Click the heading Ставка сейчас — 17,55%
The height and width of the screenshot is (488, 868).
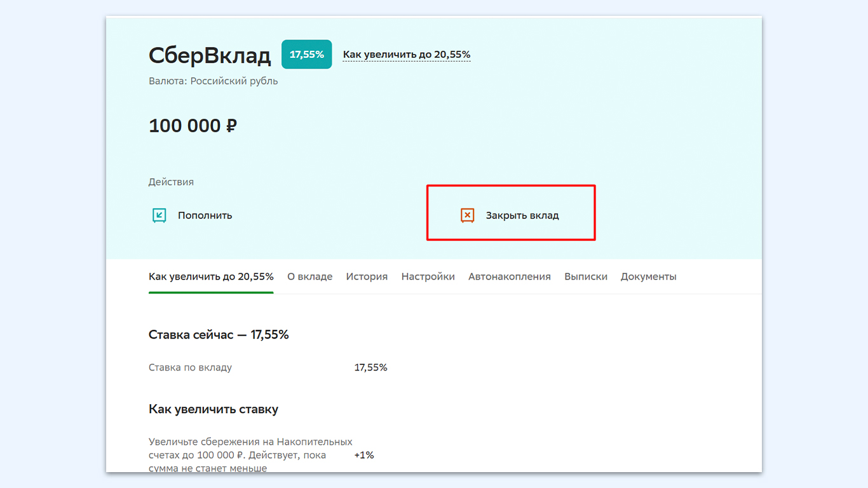click(x=219, y=334)
